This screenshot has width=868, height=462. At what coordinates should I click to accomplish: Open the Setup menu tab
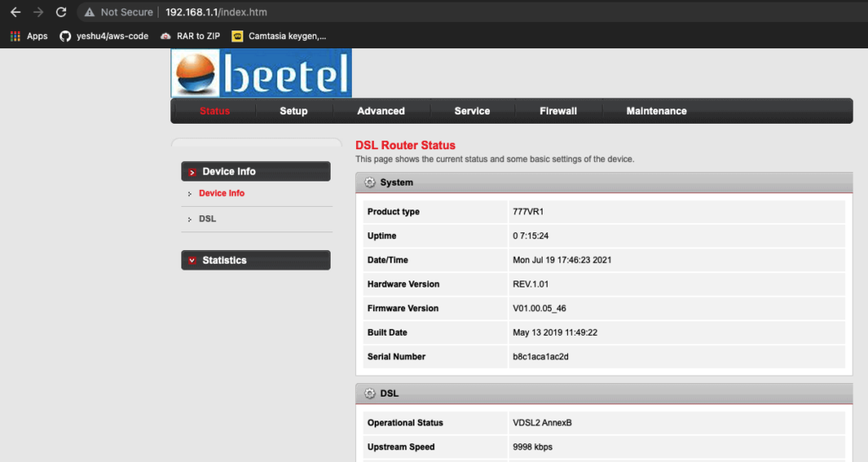(293, 111)
